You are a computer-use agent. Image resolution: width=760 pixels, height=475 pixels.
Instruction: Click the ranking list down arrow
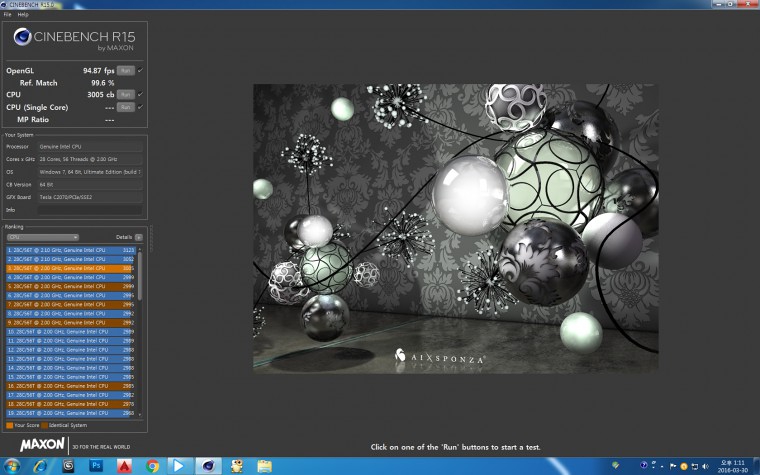pos(140,414)
